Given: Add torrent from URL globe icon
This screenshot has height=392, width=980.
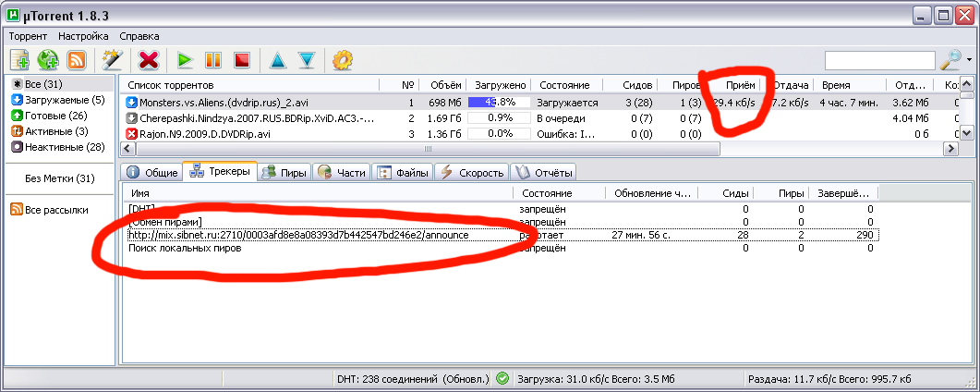Looking at the screenshot, I should pos(48,60).
